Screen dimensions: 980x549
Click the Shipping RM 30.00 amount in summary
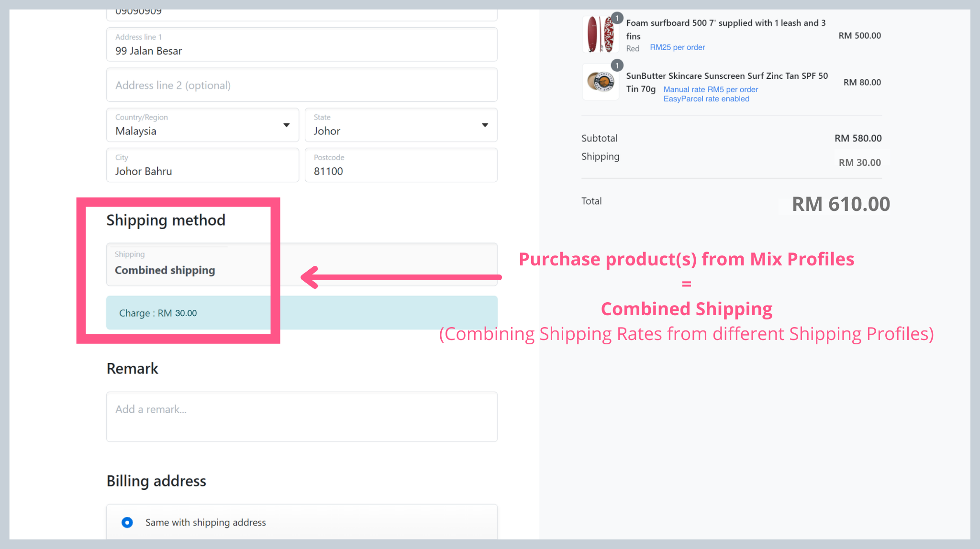click(x=859, y=163)
